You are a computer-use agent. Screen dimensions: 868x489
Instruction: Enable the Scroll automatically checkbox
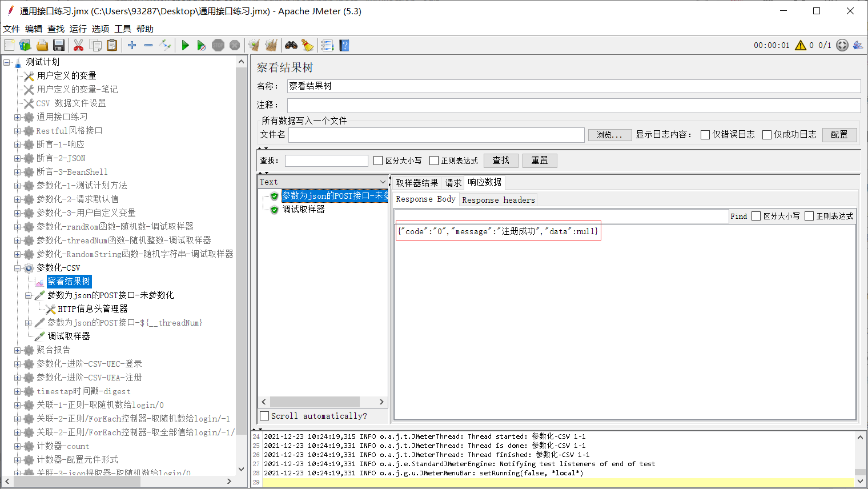(264, 416)
